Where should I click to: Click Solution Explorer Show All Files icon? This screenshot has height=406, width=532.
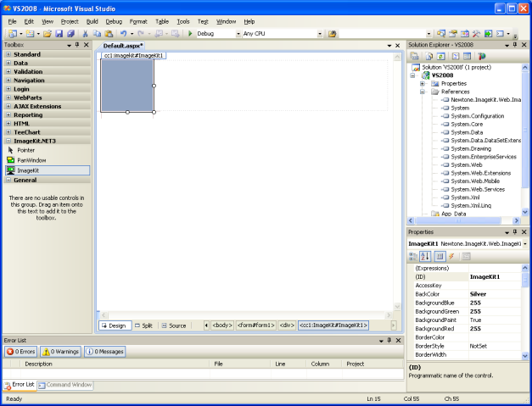(x=429, y=56)
